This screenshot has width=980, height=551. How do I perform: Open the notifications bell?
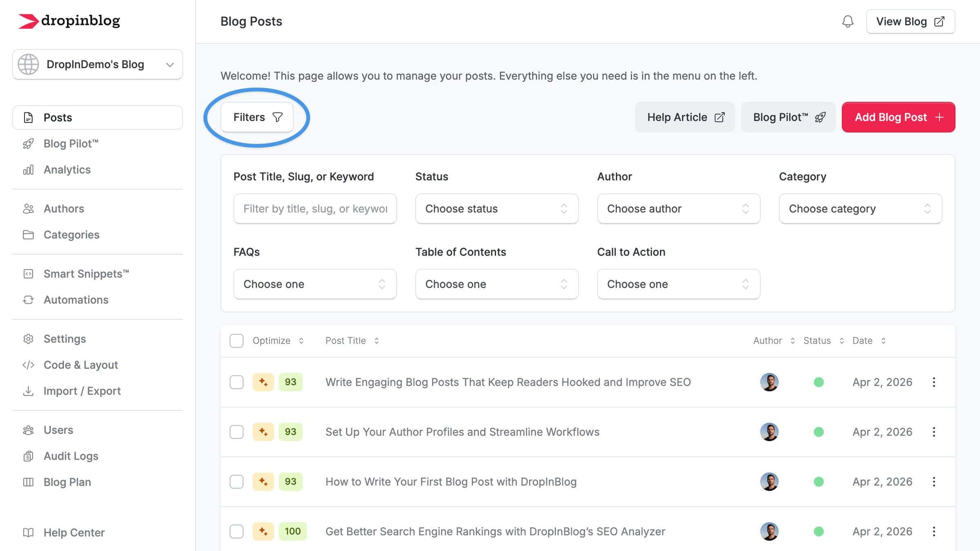(848, 21)
